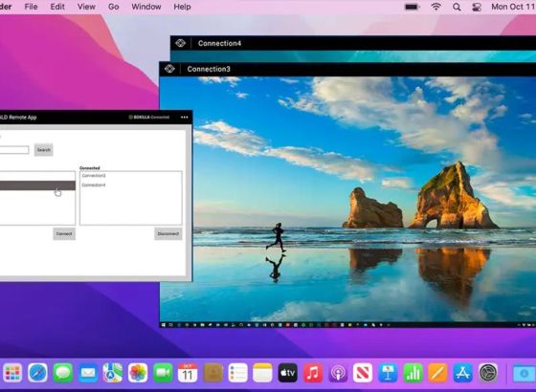Image resolution: width=536 pixels, height=392 pixels.
Task: Open the Help menu
Action: coord(182,7)
